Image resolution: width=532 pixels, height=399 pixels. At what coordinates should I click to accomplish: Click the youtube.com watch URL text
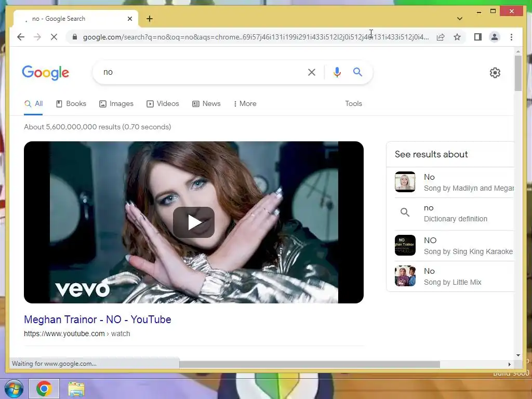pos(77,334)
